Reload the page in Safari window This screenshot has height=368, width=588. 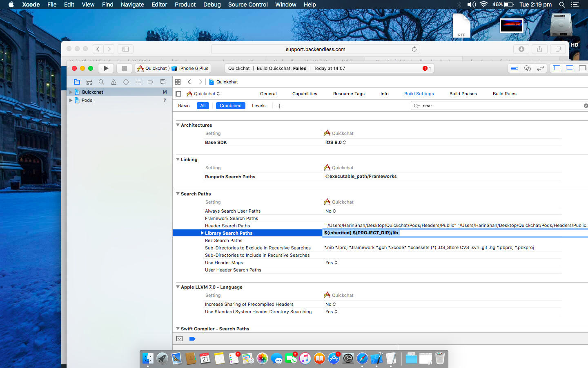point(414,49)
